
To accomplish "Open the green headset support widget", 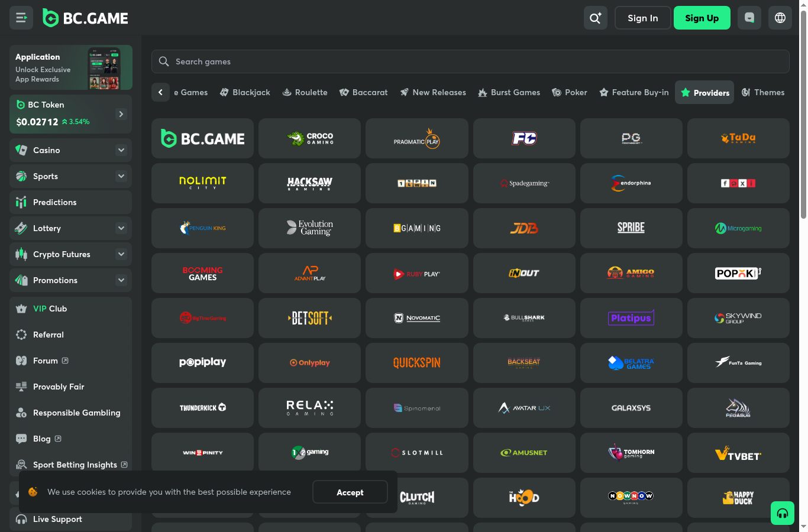I will point(783,513).
